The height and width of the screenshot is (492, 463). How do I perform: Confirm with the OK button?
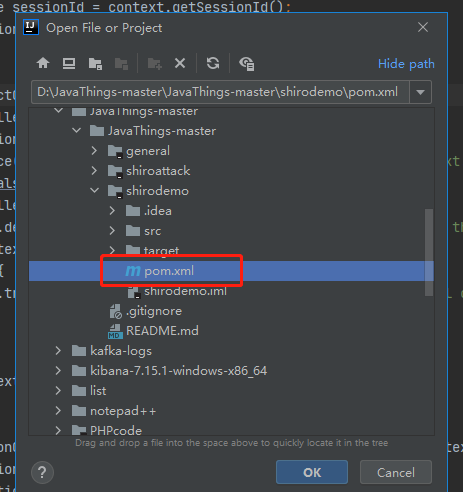[312, 472]
